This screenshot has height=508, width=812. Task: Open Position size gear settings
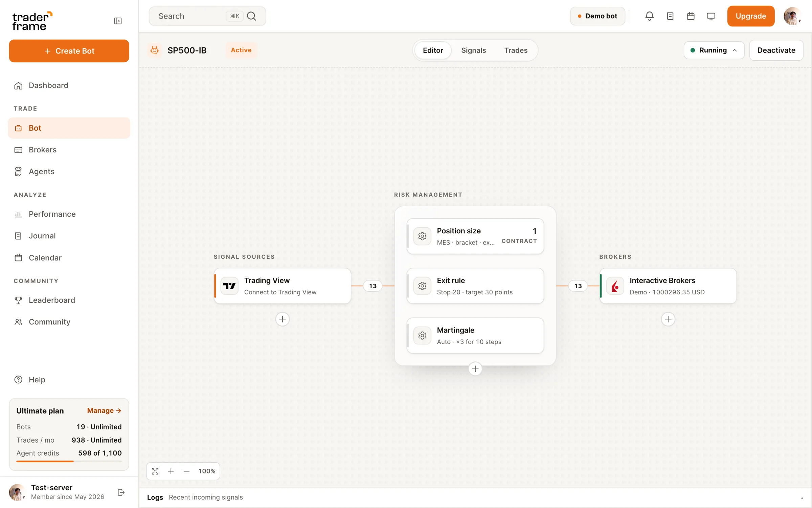(422, 236)
